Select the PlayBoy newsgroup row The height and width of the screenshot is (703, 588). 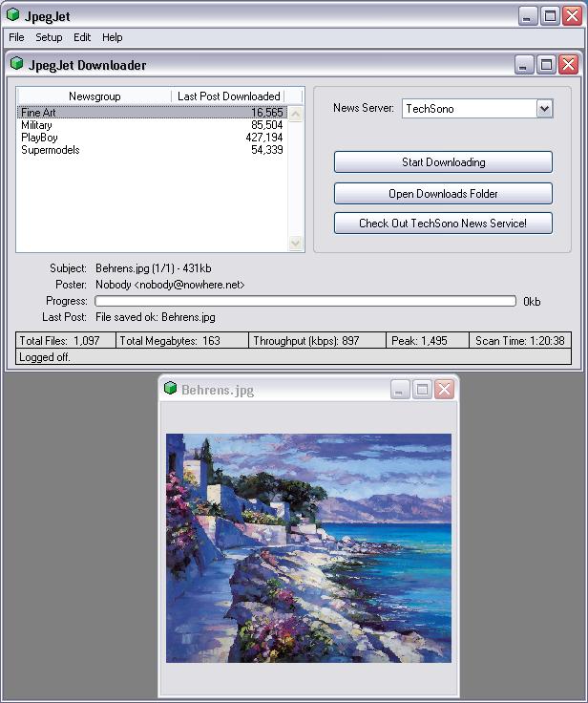[x=152, y=138]
